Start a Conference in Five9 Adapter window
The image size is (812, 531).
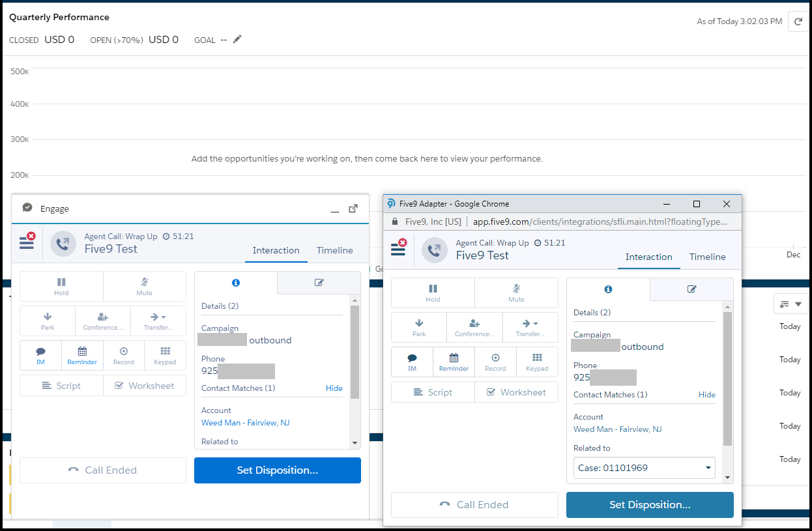(474, 328)
